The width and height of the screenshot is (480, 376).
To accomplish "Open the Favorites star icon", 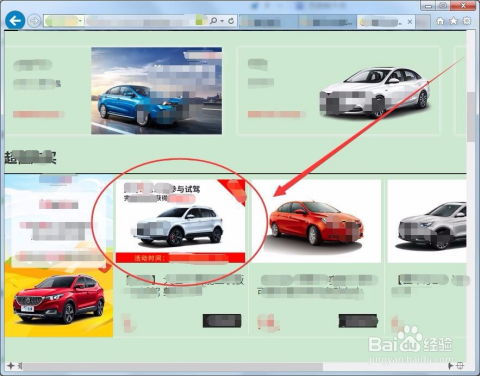I will click(454, 21).
